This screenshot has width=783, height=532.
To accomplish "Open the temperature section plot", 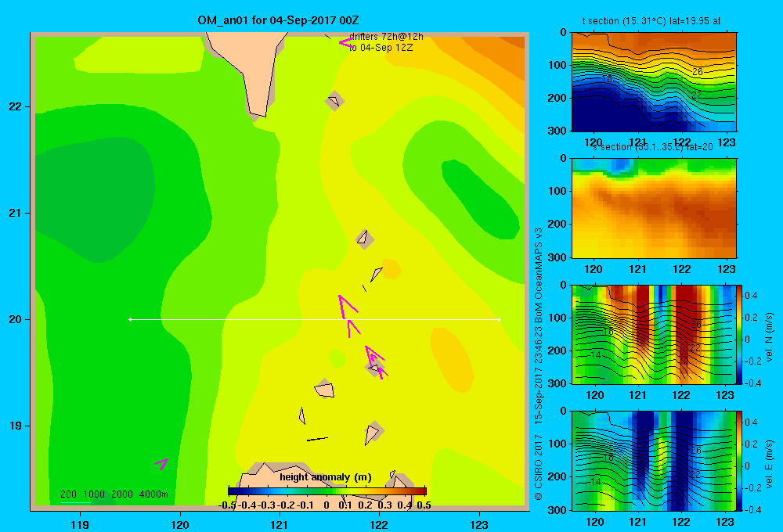I will (x=654, y=82).
